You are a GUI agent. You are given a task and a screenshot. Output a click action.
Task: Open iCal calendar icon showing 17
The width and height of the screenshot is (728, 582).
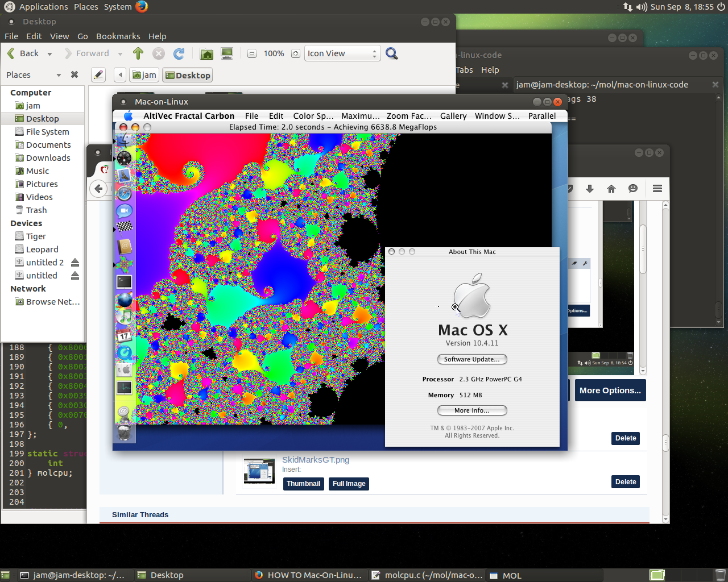coord(124,335)
